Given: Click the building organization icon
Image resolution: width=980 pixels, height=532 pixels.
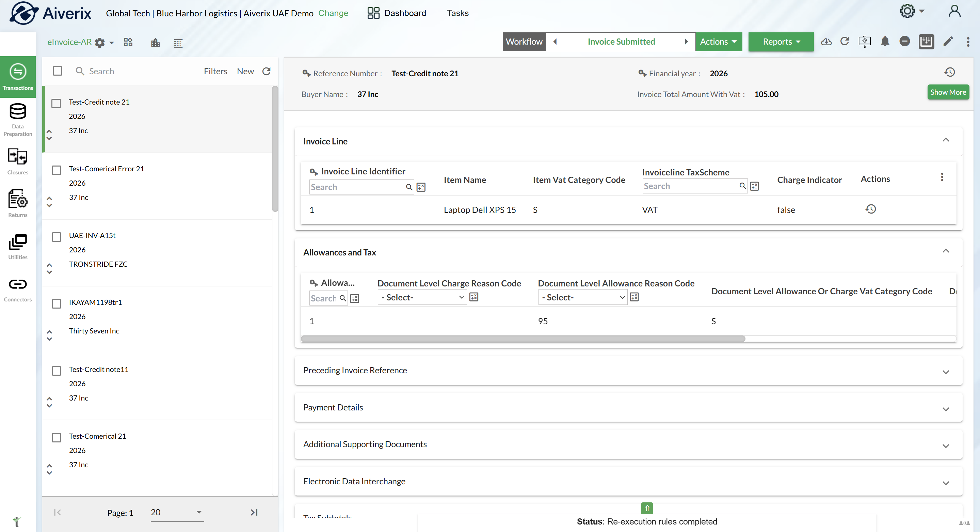Looking at the screenshot, I should (155, 42).
